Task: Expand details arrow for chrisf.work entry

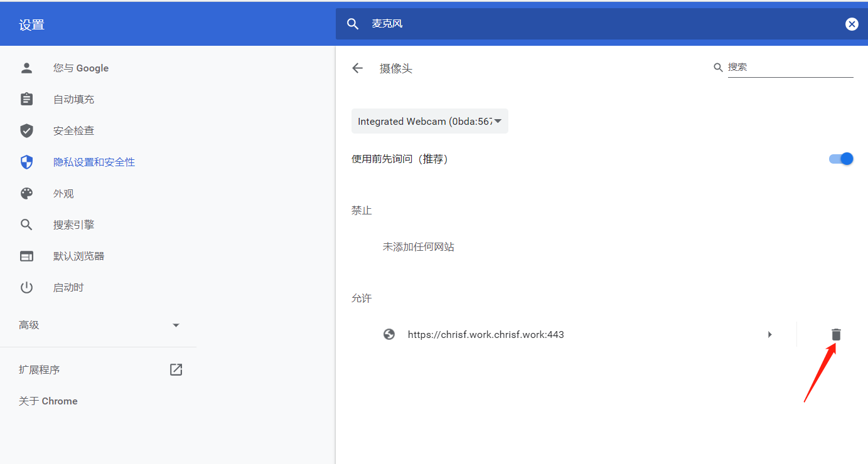Action: pos(770,334)
